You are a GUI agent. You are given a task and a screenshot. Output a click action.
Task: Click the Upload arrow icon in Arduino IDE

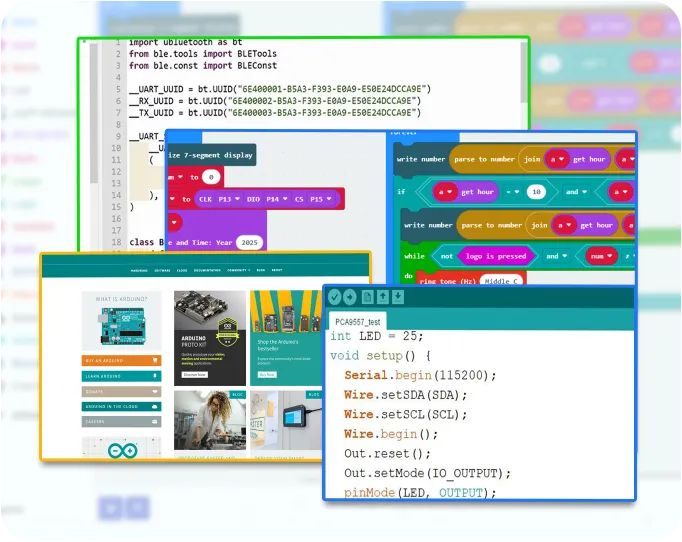point(349,297)
